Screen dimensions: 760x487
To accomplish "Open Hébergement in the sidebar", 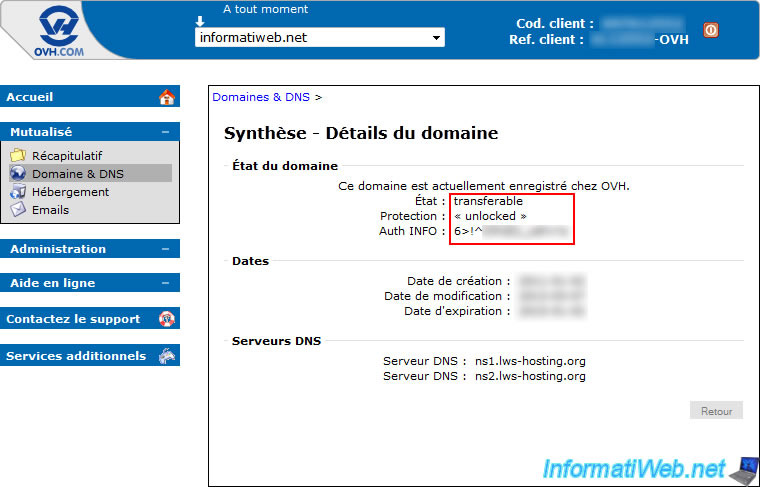I will pos(70,192).
